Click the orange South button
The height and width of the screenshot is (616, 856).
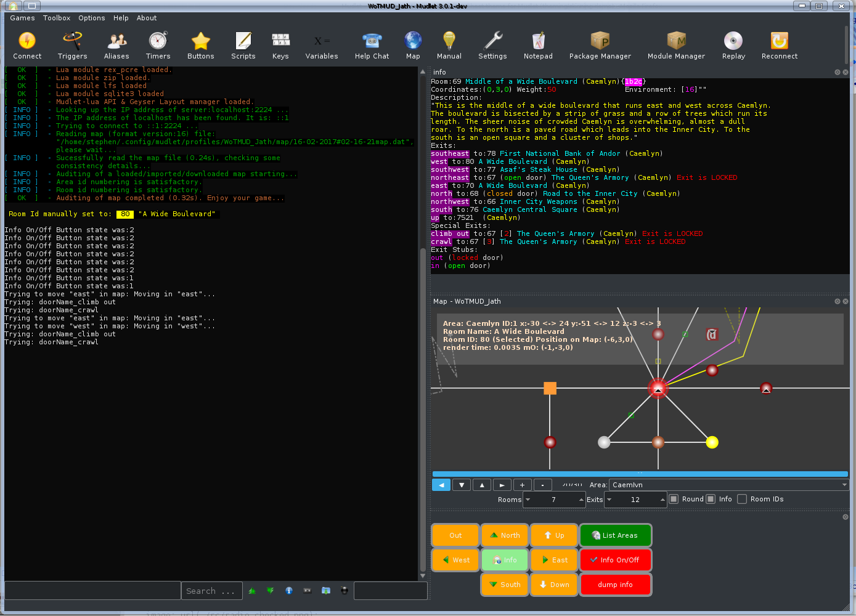coord(505,585)
